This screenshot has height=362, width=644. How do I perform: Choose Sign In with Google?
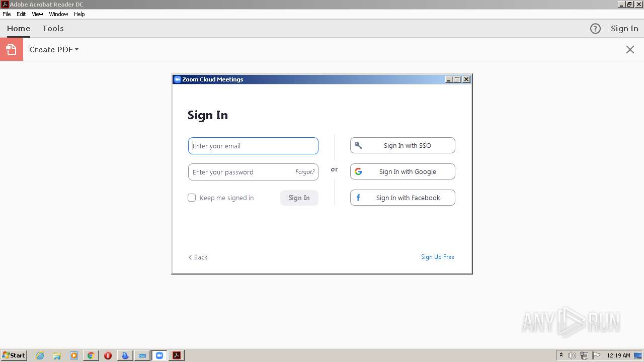403,171
